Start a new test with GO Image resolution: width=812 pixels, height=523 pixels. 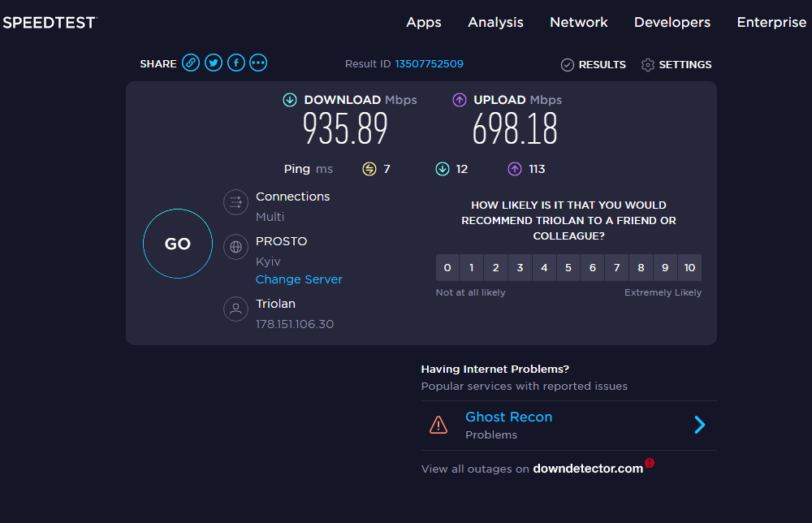(178, 244)
